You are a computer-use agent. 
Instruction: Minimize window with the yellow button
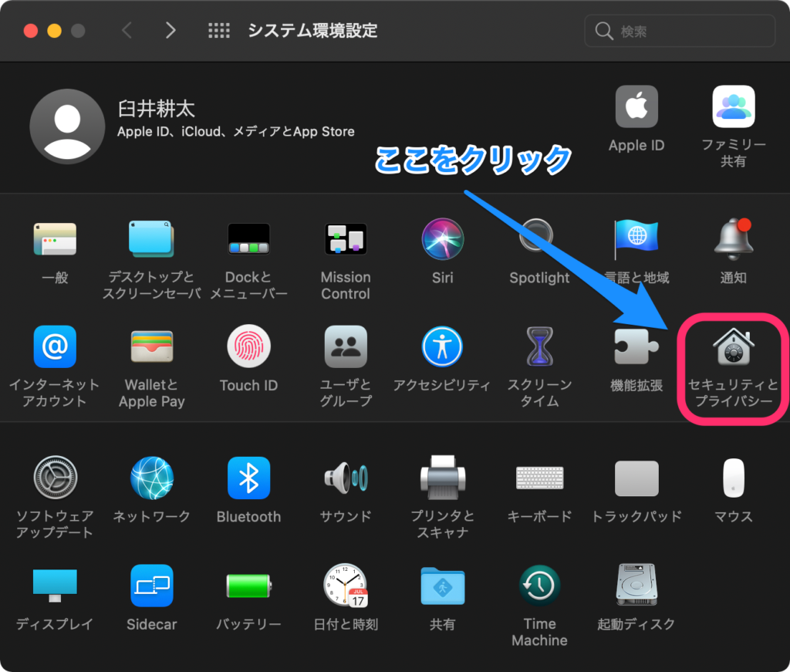point(55,31)
